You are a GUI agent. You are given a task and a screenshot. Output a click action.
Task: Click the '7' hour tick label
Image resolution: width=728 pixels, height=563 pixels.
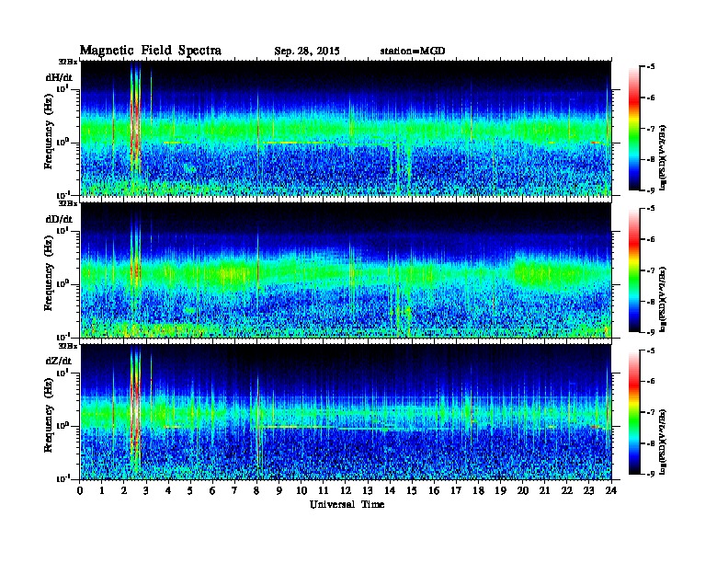(x=234, y=490)
